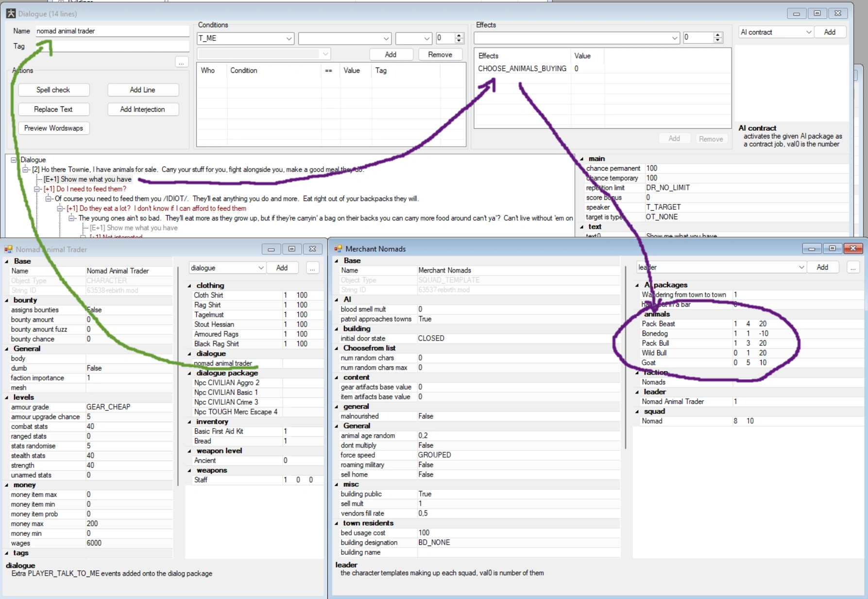The image size is (868, 599).
Task: Click the Nomad Animal Trader window icon
Action: click(8, 249)
